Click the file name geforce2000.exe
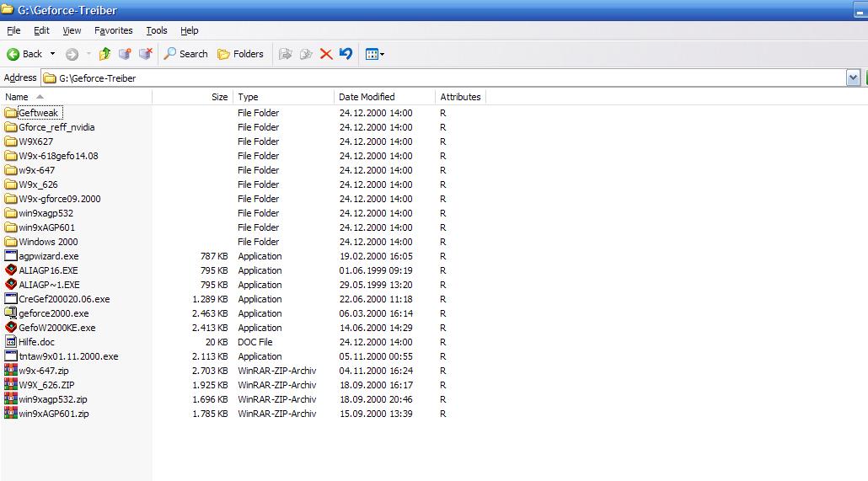Viewport: 868px width, 481px height. coord(54,313)
